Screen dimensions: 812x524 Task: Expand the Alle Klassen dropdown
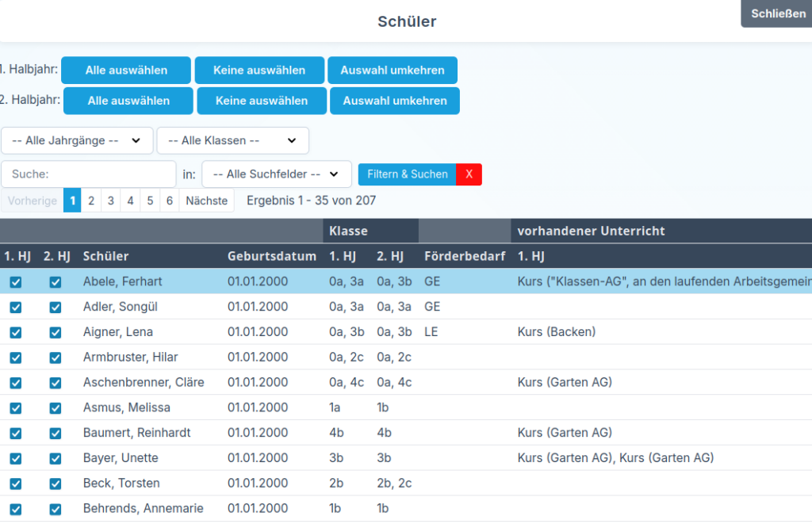(x=232, y=140)
